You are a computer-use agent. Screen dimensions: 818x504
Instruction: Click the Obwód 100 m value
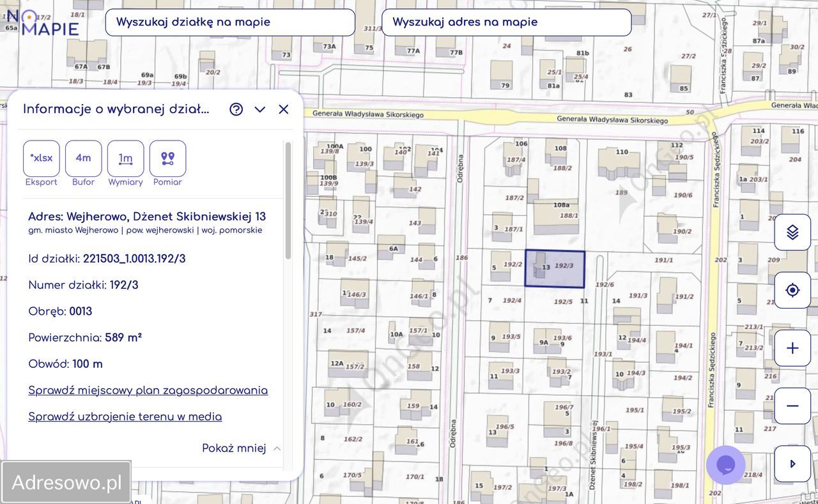[x=88, y=364]
